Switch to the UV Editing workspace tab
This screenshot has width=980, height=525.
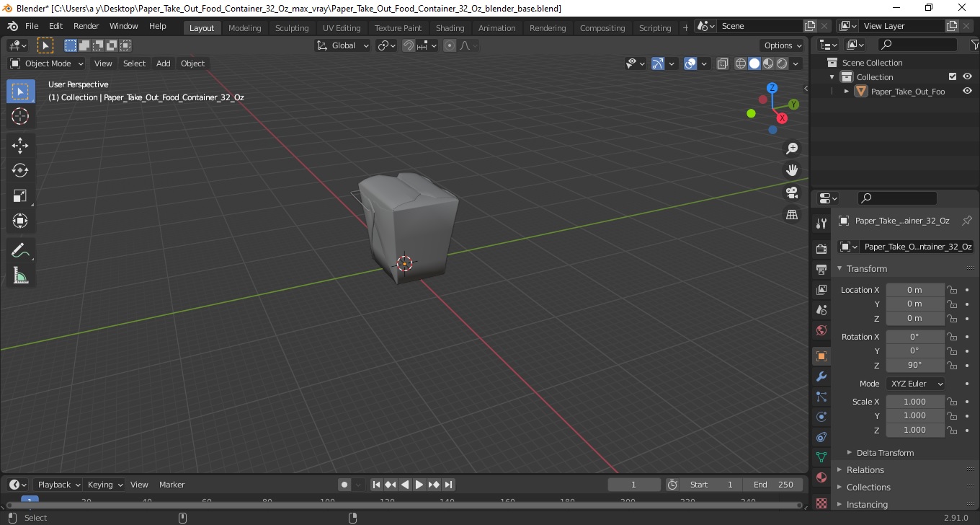pyautogui.click(x=342, y=28)
